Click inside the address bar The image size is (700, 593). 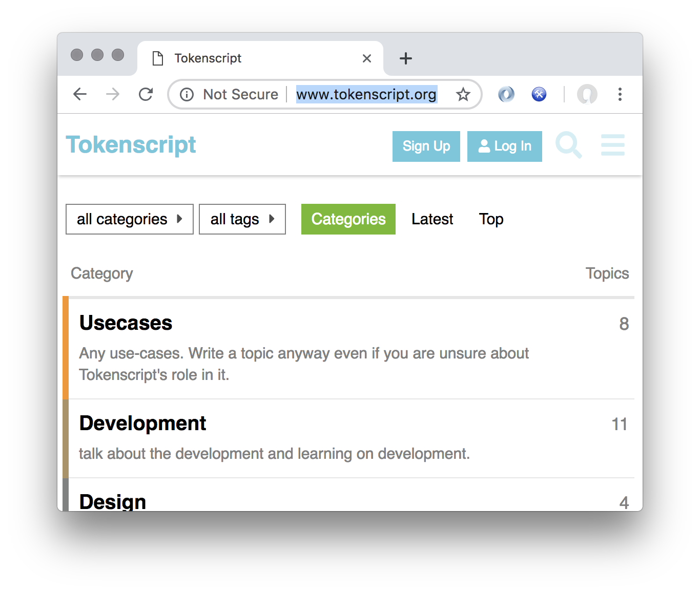point(367,94)
